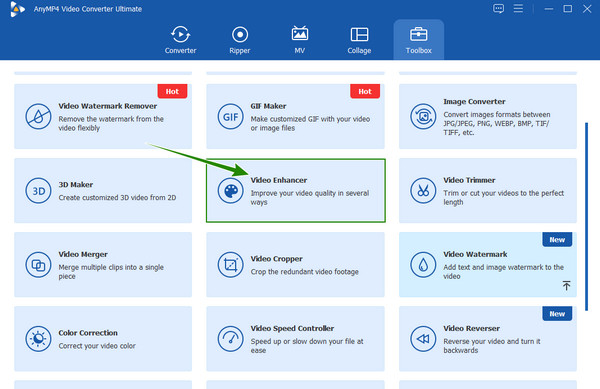The height and width of the screenshot is (389, 600).
Task: Click 'Reverse your video and turn it backwards'
Action: click(492, 346)
